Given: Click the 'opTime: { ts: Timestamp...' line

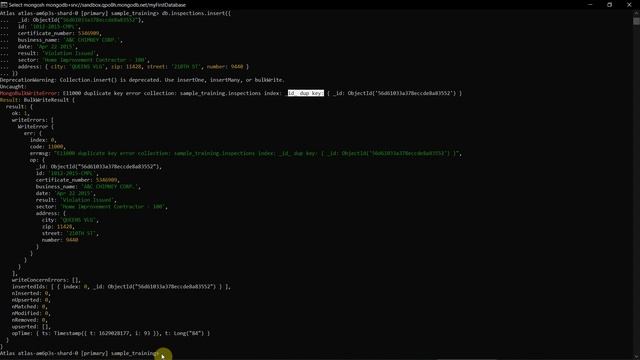Looking at the screenshot, I should [x=111, y=333].
